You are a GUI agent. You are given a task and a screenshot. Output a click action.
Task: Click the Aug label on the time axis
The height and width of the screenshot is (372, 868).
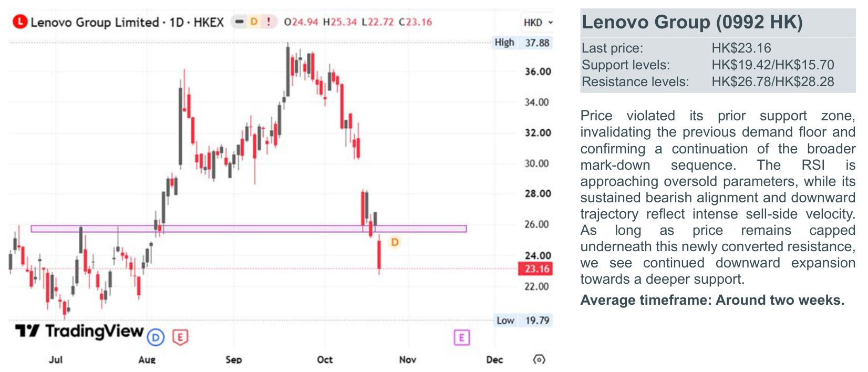coord(147,359)
